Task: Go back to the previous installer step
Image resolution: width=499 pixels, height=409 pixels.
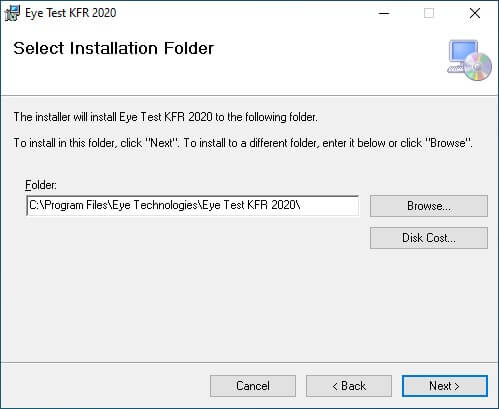Action: tap(349, 386)
